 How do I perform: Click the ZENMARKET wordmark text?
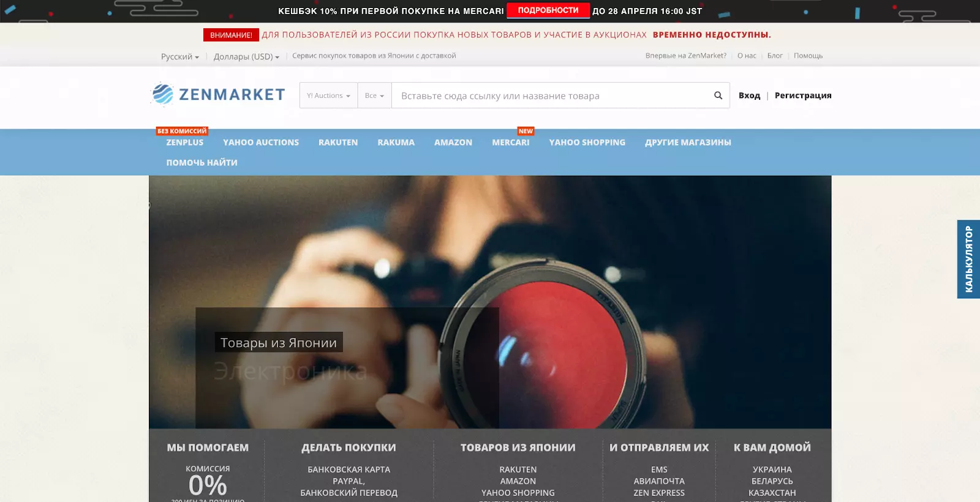pos(232,94)
